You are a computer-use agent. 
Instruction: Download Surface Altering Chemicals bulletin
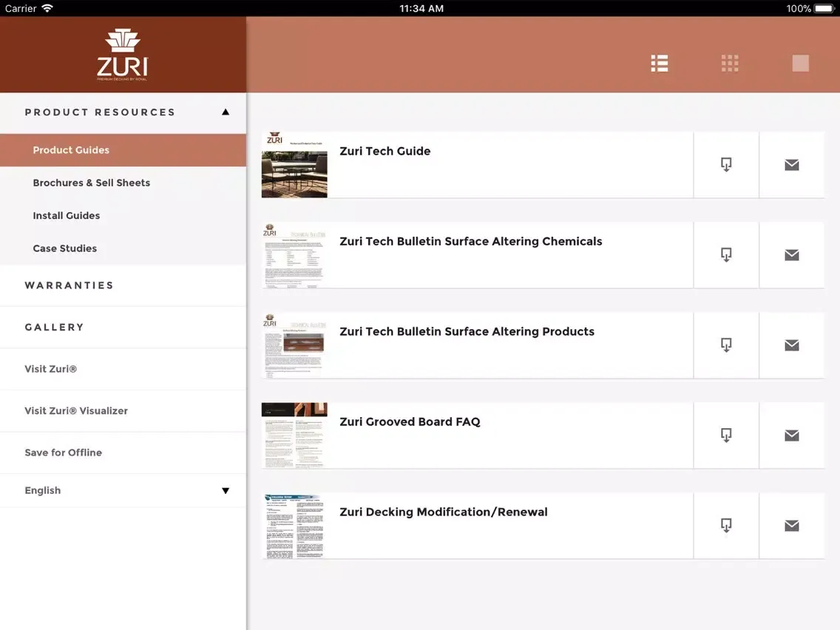pyautogui.click(x=726, y=254)
